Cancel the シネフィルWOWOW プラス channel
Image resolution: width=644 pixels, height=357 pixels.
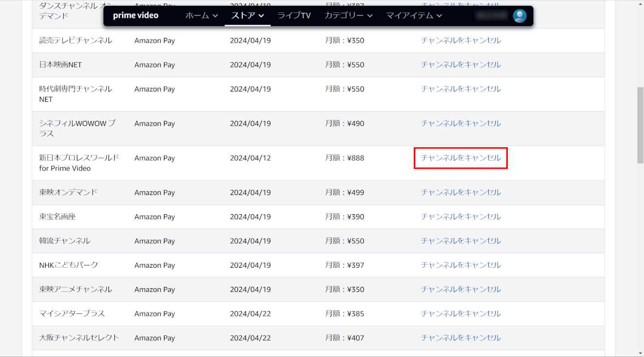point(461,123)
